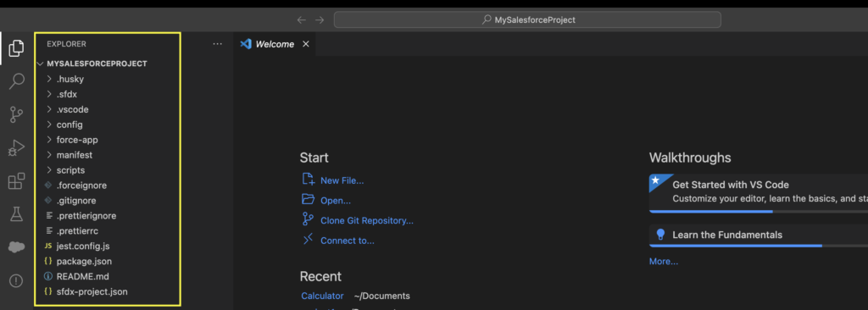Click the go forward arrow in title bar
This screenshot has height=310, width=868.
[x=320, y=20]
